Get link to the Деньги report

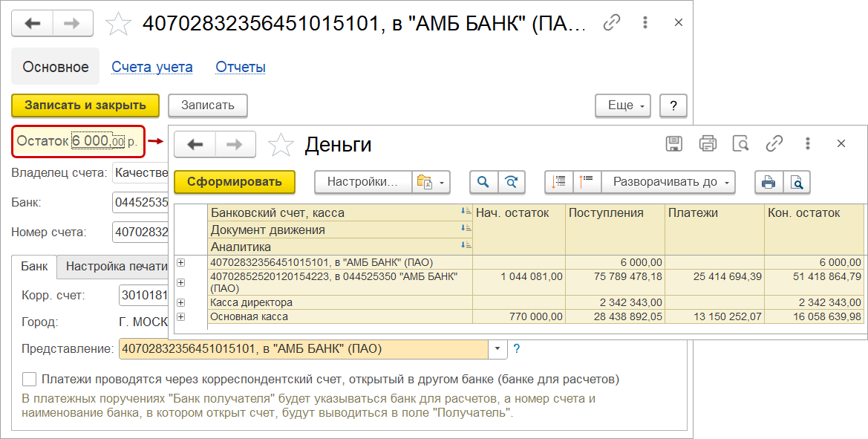pyautogui.click(x=774, y=144)
